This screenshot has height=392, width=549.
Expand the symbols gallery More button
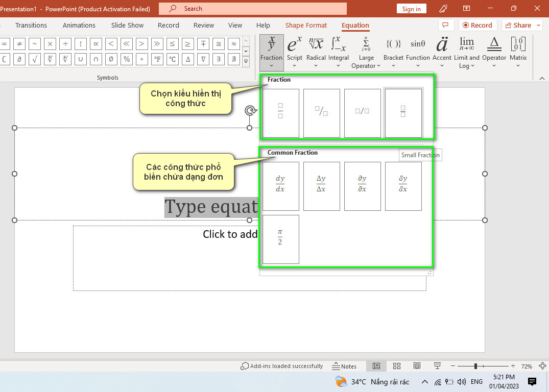click(246, 62)
